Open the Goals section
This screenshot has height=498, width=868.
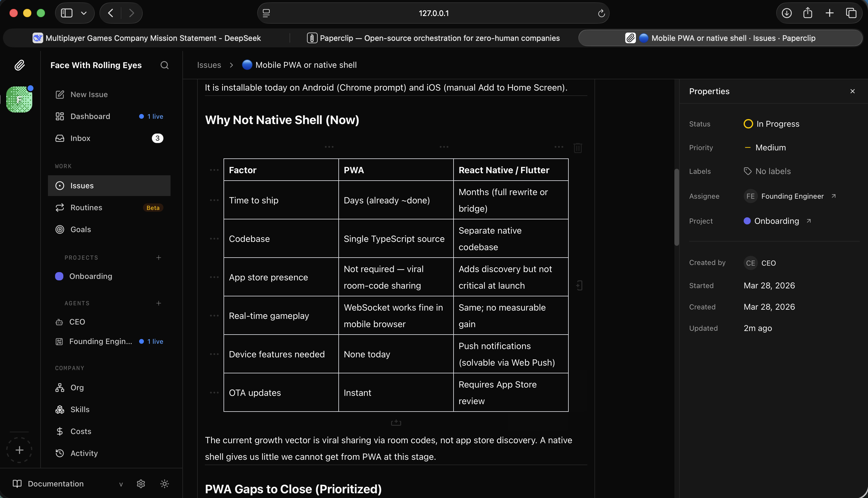coord(80,229)
